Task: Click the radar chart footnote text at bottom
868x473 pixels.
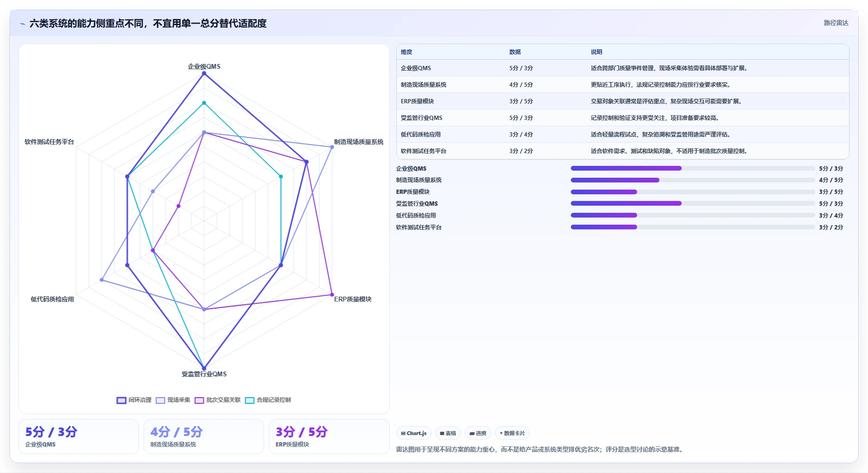Action: [540, 449]
